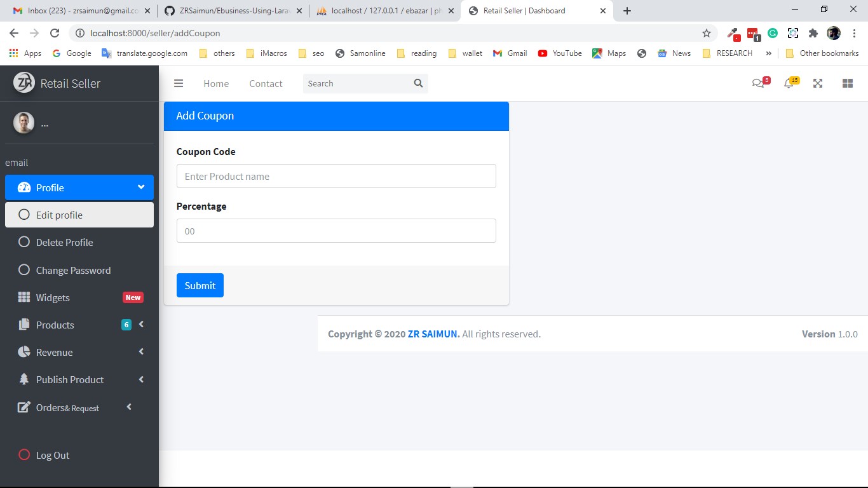Open the ZR SAIMUN copyright link

(x=433, y=334)
